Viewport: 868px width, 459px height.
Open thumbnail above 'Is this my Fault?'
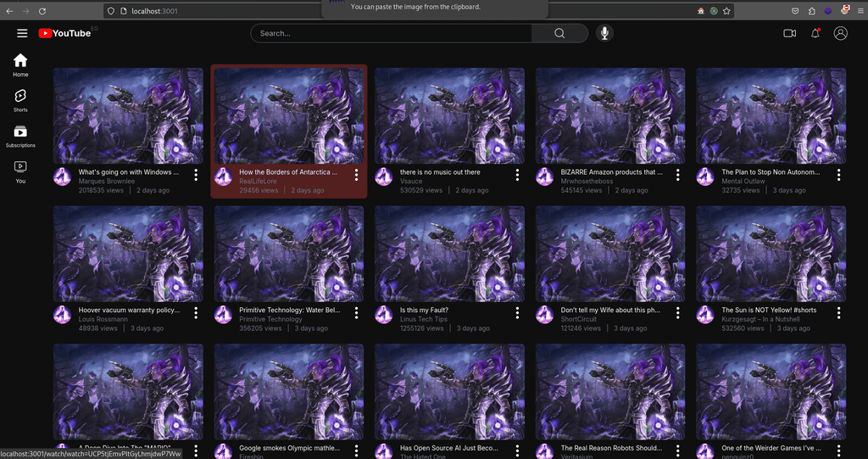coord(449,254)
